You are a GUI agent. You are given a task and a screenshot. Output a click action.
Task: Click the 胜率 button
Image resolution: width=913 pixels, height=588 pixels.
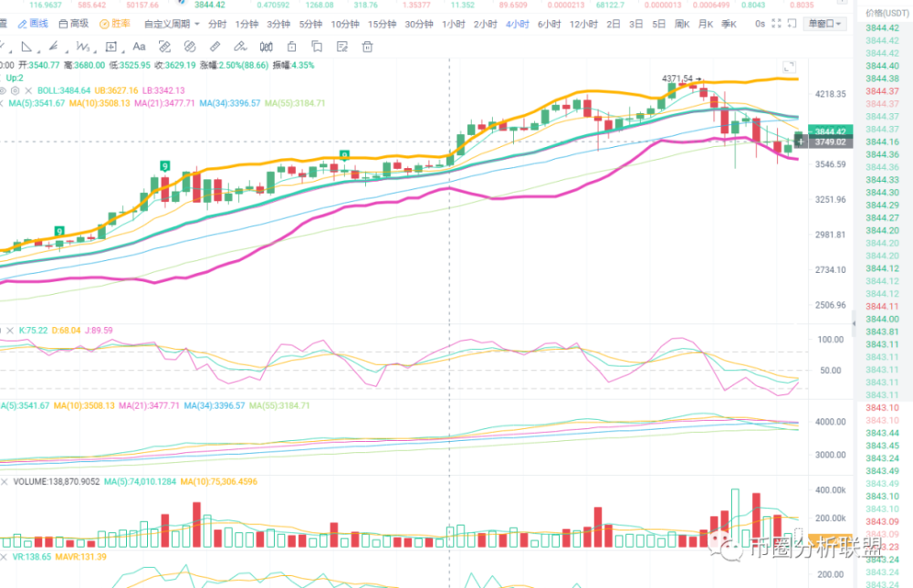[x=115, y=24]
